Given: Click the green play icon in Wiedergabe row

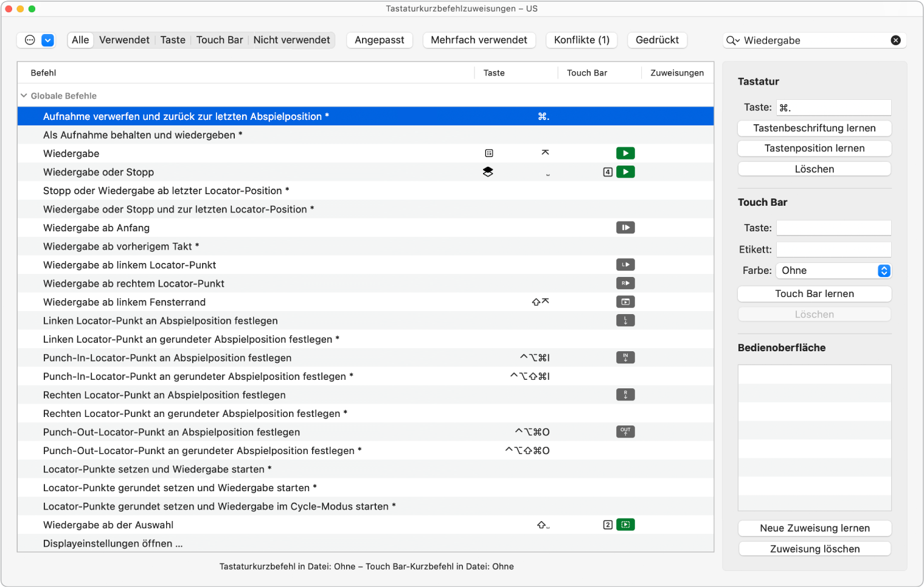Looking at the screenshot, I should (x=625, y=153).
